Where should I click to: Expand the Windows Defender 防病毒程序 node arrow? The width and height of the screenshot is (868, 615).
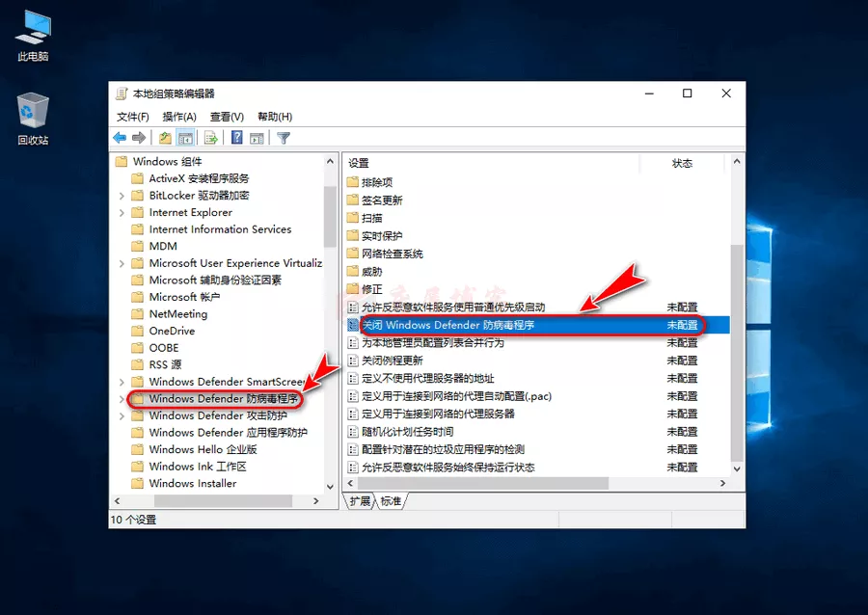122,399
